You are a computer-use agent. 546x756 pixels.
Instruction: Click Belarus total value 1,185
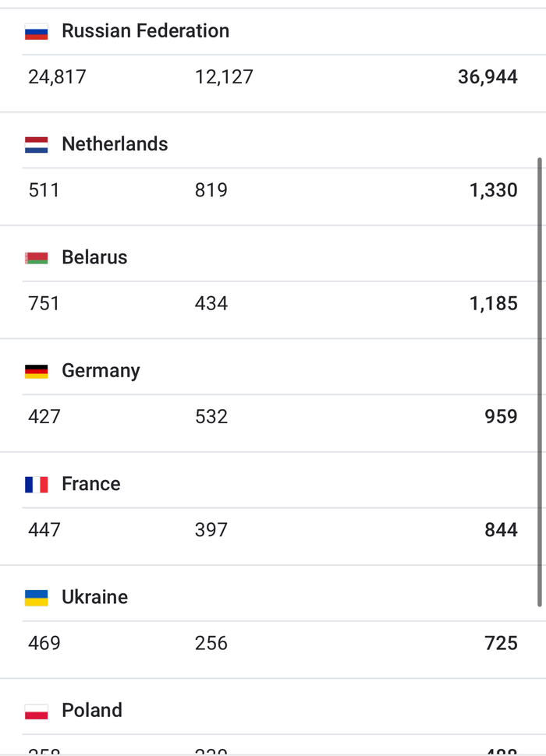pos(493,303)
